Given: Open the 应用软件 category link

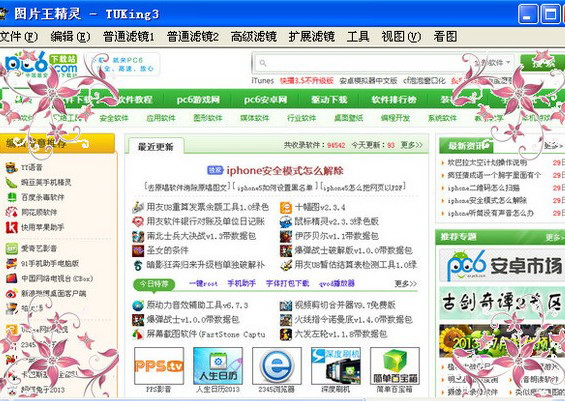Looking at the screenshot, I should 161,118.
